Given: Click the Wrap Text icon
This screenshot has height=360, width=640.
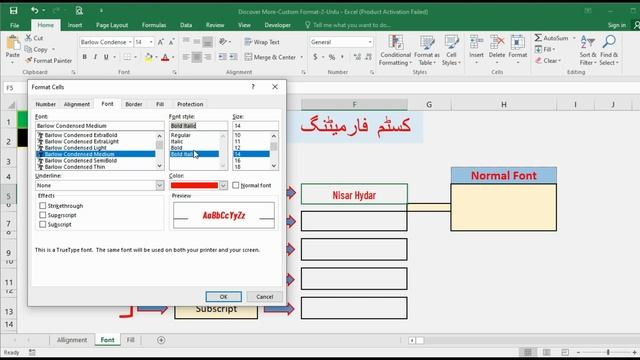Looking at the screenshot, I should [248, 42].
